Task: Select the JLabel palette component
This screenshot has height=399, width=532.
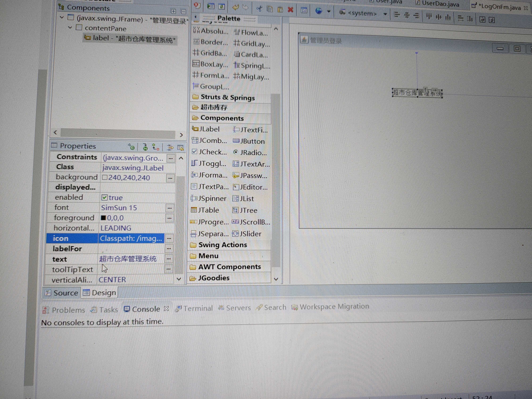Action: tap(206, 129)
